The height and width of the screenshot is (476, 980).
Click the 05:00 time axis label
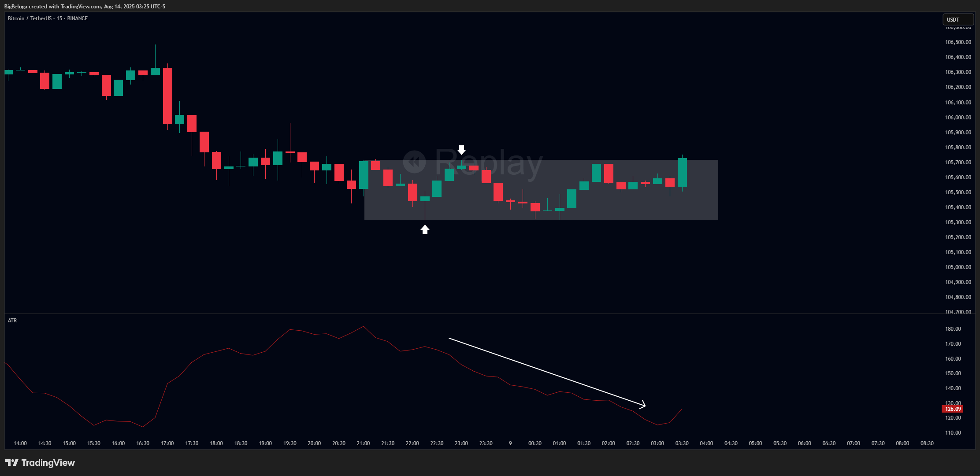[x=756, y=443]
